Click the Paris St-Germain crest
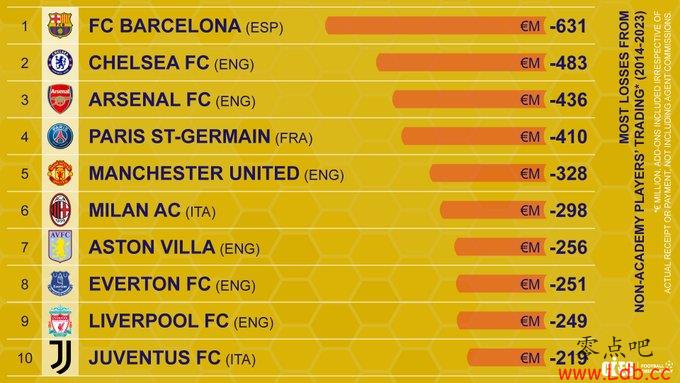Viewport: 680px width, 383px height. coord(60,136)
